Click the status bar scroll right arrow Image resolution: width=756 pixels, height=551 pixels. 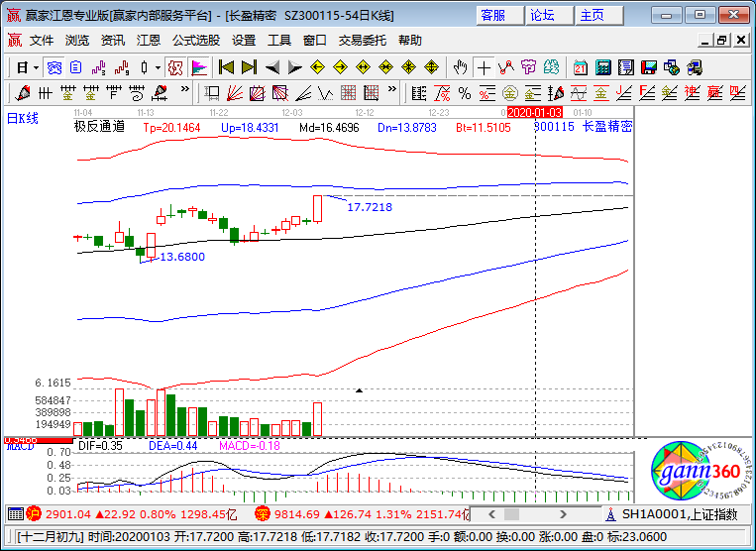(563, 514)
